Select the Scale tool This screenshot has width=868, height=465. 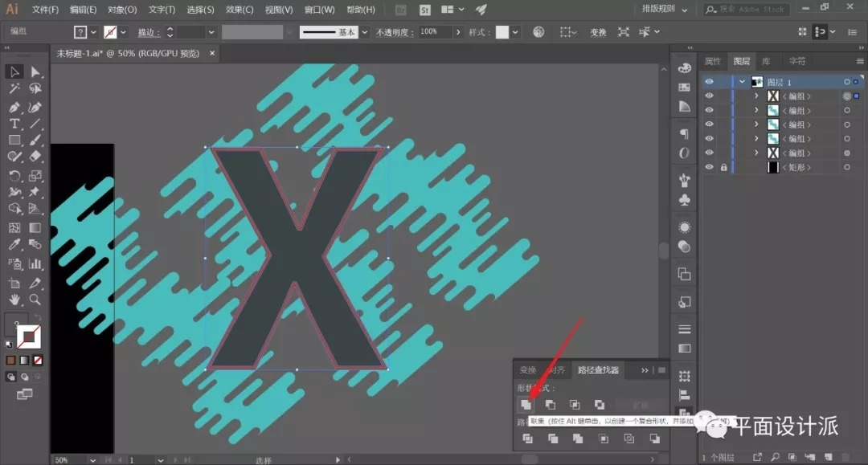point(35,176)
